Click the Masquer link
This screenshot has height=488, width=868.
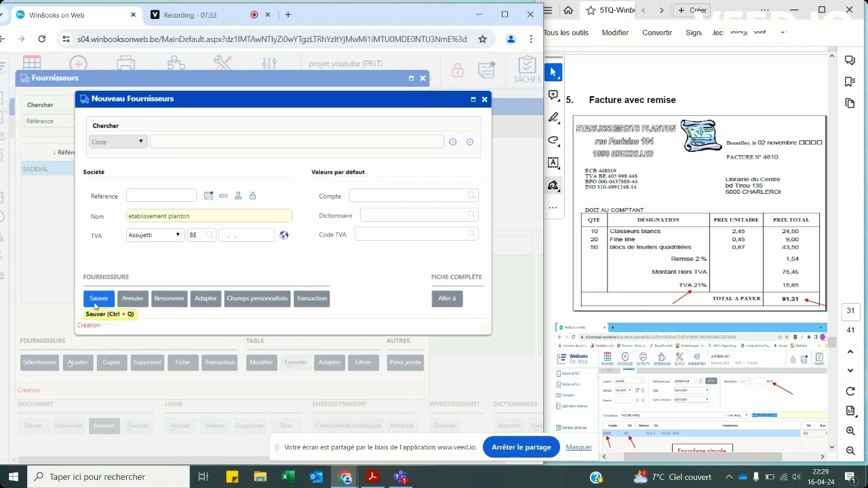(579, 447)
